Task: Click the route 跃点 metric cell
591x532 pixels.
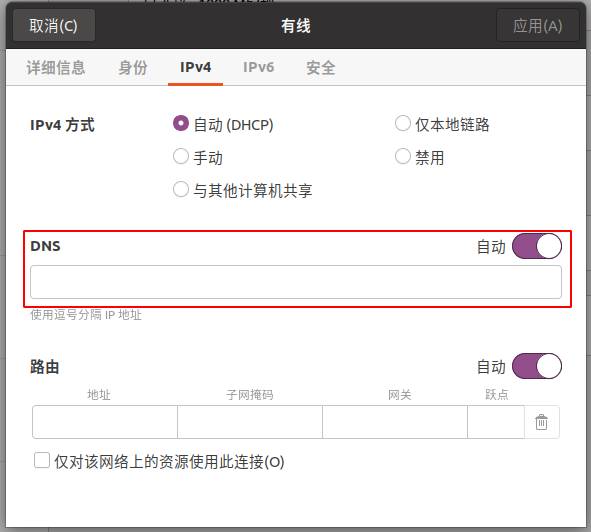Action: [496, 422]
